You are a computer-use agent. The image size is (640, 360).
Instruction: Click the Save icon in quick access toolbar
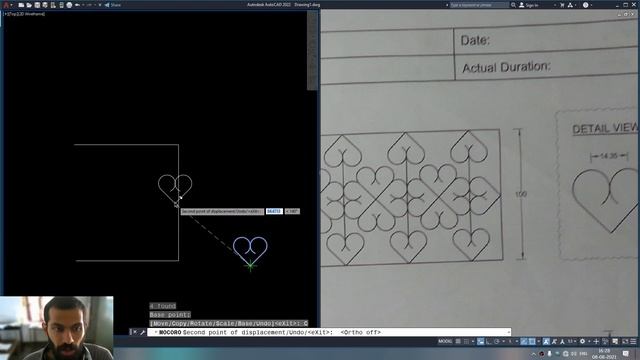tap(37, 5)
